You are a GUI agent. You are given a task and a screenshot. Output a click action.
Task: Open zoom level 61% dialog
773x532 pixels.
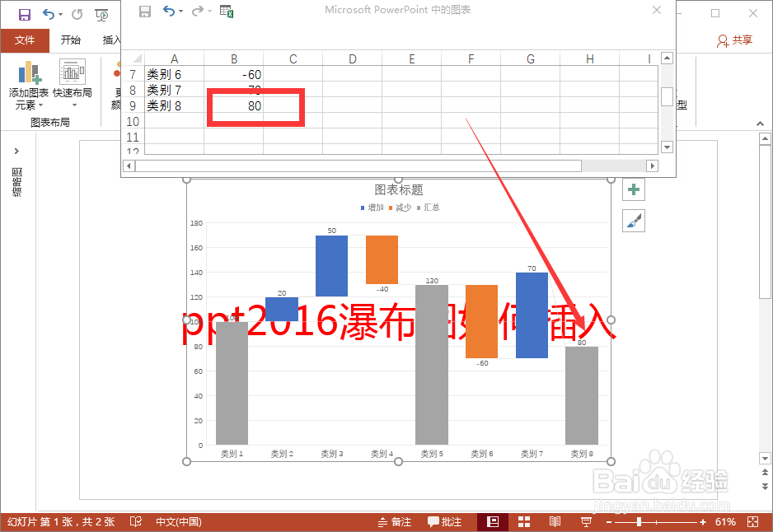coord(725,521)
